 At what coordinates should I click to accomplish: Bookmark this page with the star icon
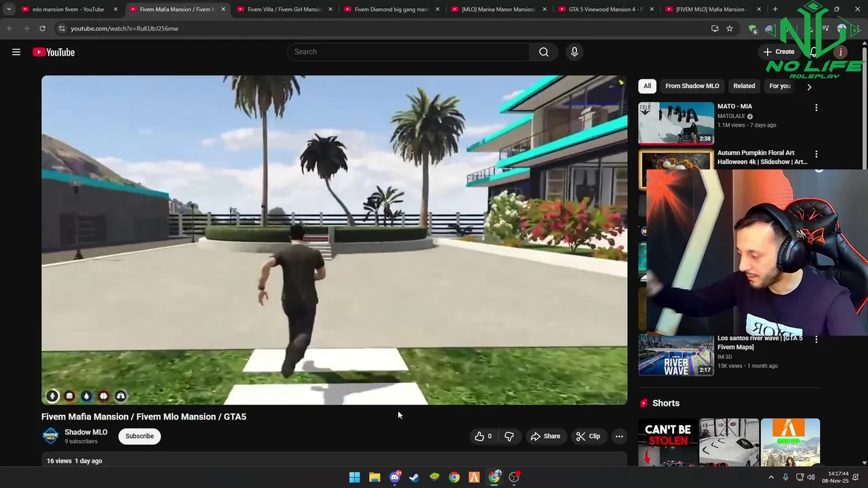coord(730,28)
